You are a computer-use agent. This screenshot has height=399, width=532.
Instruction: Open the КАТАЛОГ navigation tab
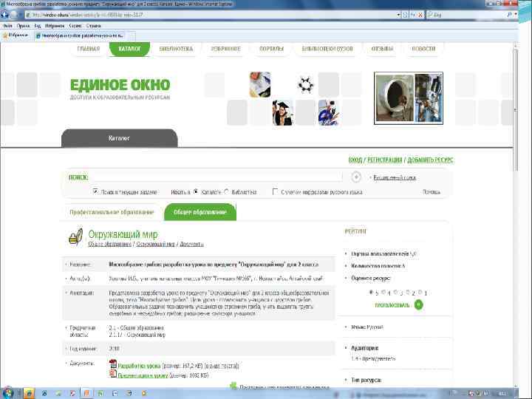[129, 49]
